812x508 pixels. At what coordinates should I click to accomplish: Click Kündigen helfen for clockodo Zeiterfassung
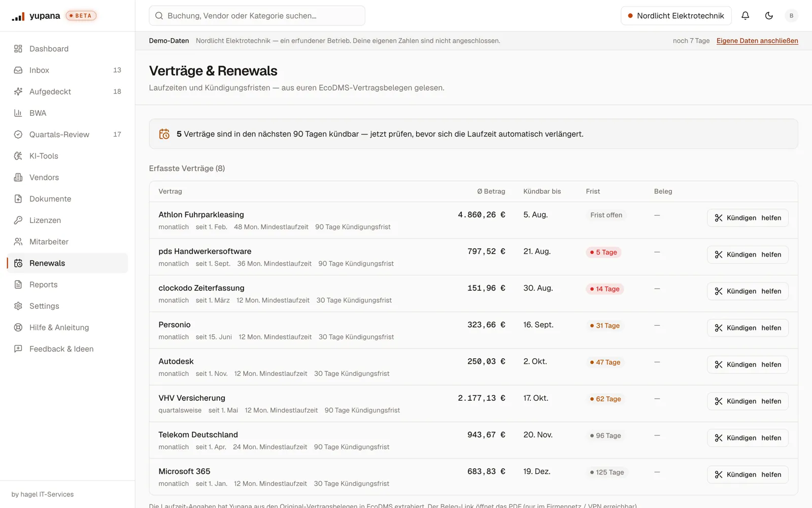click(x=748, y=291)
